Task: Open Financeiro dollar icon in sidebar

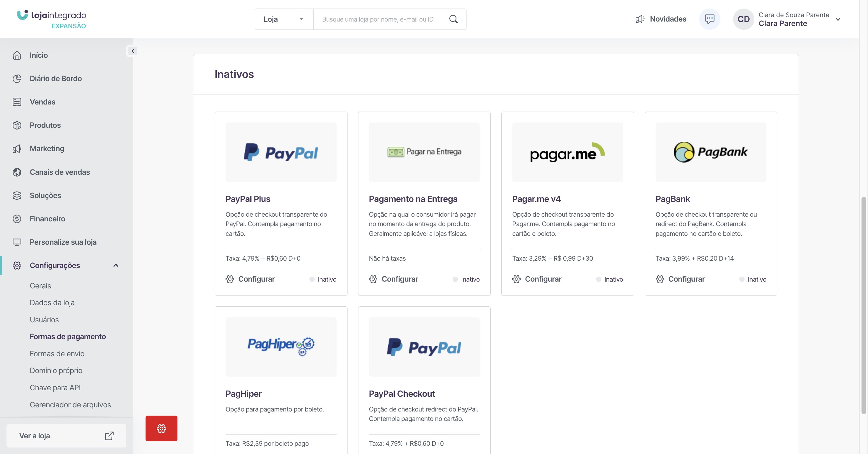Action: tap(17, 219)
